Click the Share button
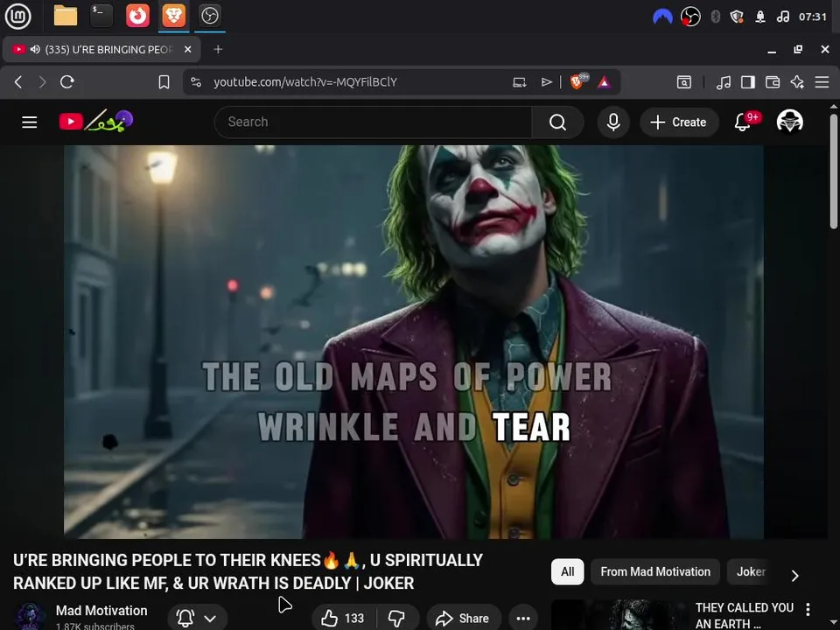Viewport: 840px width, 630px height. click(464, 619)
